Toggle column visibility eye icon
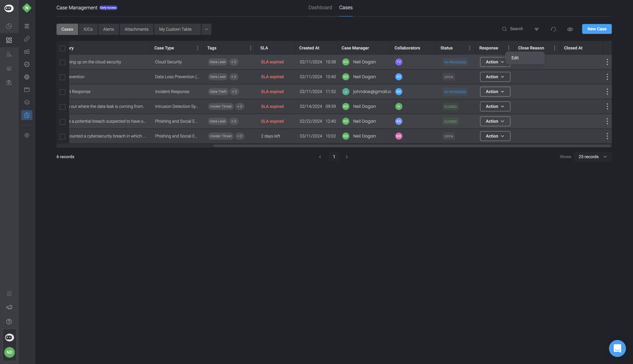This screenshot has height=364, width=633. (x=570, y=29)
